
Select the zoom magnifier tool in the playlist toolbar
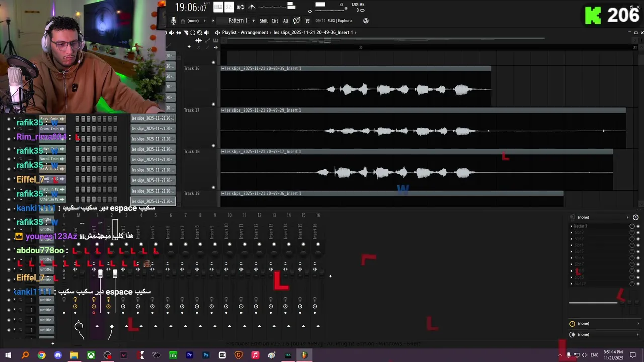pos(200,33)
